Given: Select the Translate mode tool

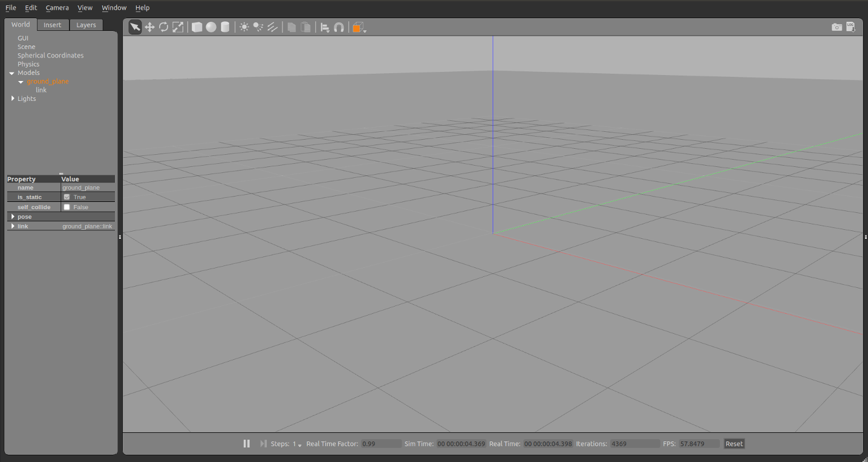Looking at the screenshot, I should 149,27.
